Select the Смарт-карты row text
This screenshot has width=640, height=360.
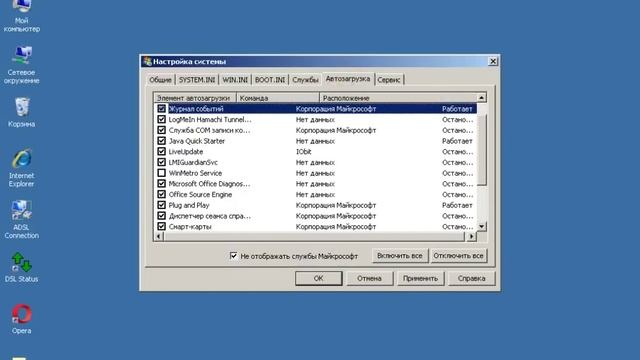[190, 227]
